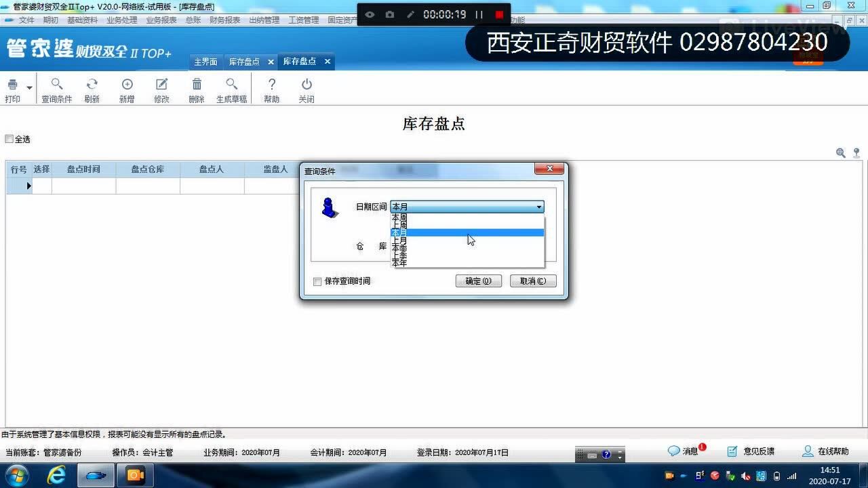
Task: Click the input method help question icon
Action: [x=606, y=455]
